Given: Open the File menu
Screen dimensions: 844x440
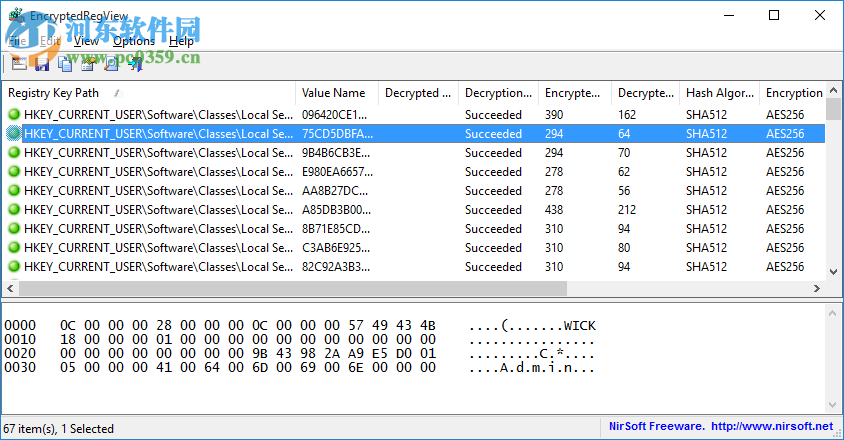Looking at the screenshot, I should (17, 41).
